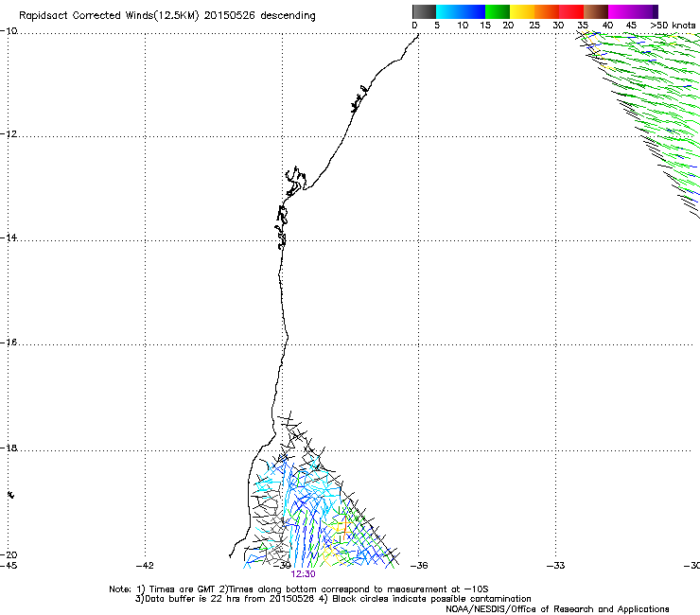The height and width of the screenshot is (615, 700).
Task: Click the purple 12:30 time label
Action: coord(303,574)
